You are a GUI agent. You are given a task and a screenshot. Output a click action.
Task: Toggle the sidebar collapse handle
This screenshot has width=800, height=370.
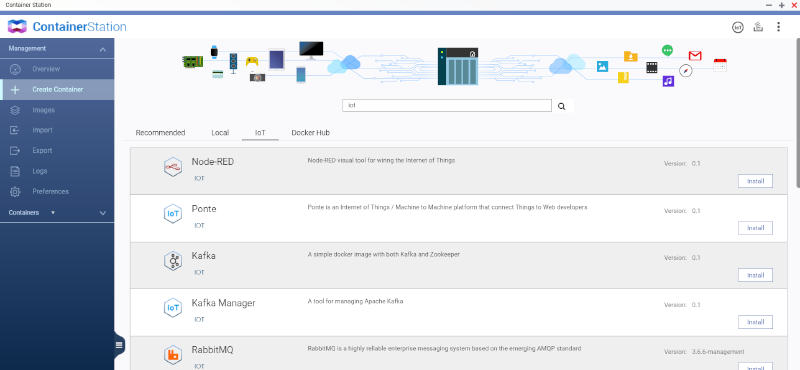tap(119, 345)
